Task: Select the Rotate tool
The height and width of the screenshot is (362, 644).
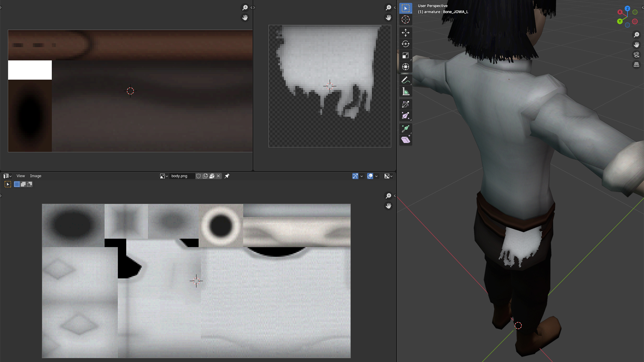Action: (x=406, y=44)
